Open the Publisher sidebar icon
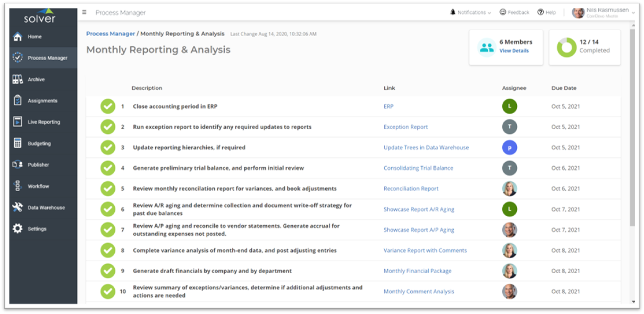 pos(18,165)
